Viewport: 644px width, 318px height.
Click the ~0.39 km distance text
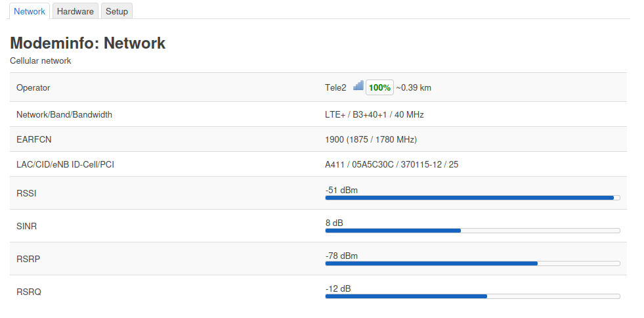pos(414,87)
